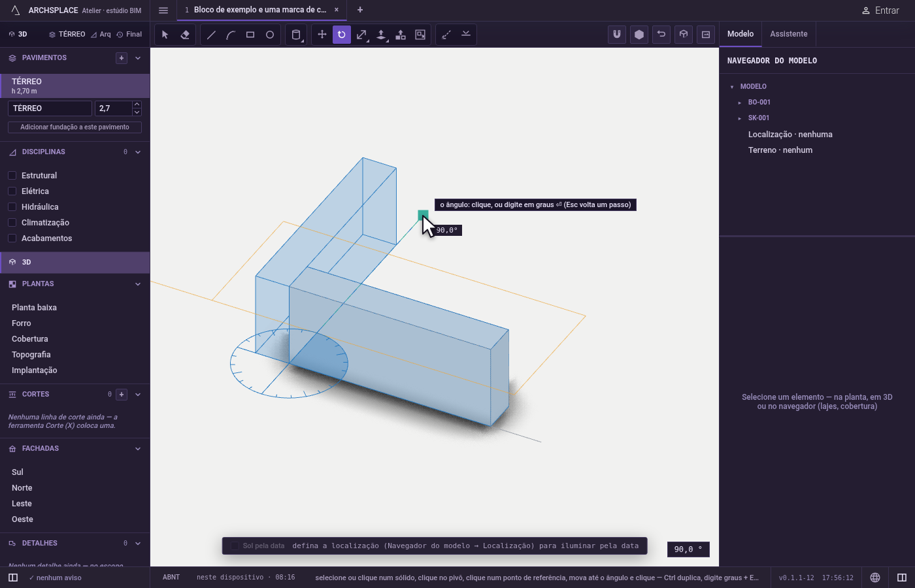Image resolution: width=915 pixels, height=588 pixels.
Task: Enable the Climatização discipline checkbox
Action: (x=12, y=223)
